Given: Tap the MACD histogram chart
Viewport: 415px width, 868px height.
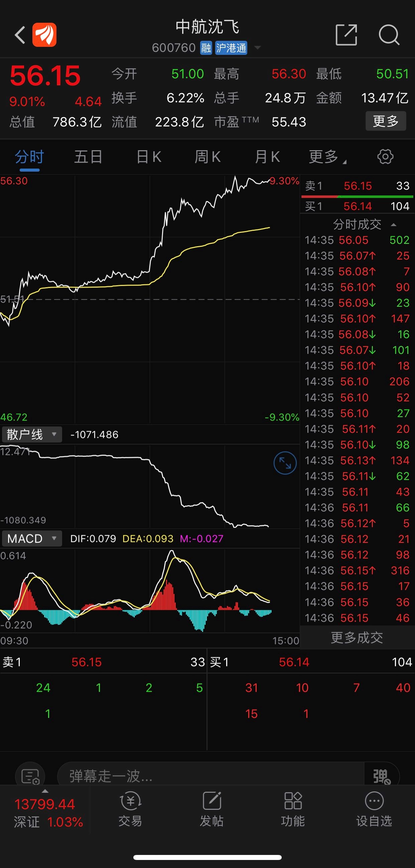Looking at the screenshot, I should coord(150,590).
